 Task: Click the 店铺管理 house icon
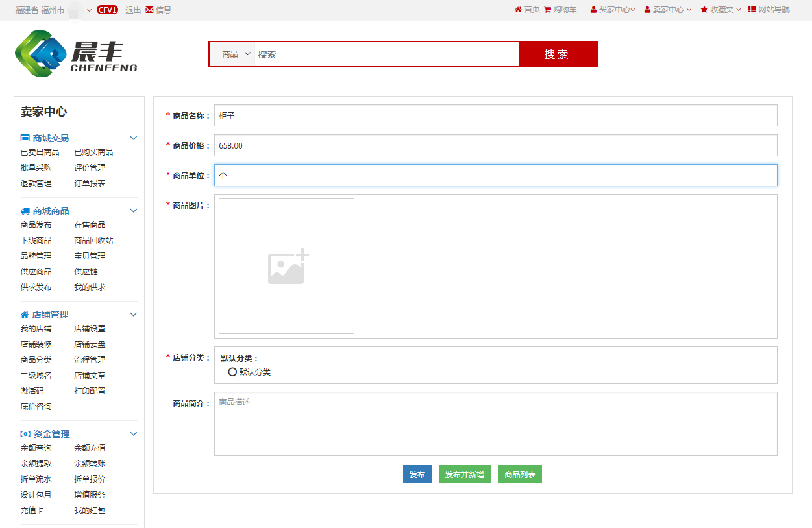click(x=25, y=315)
